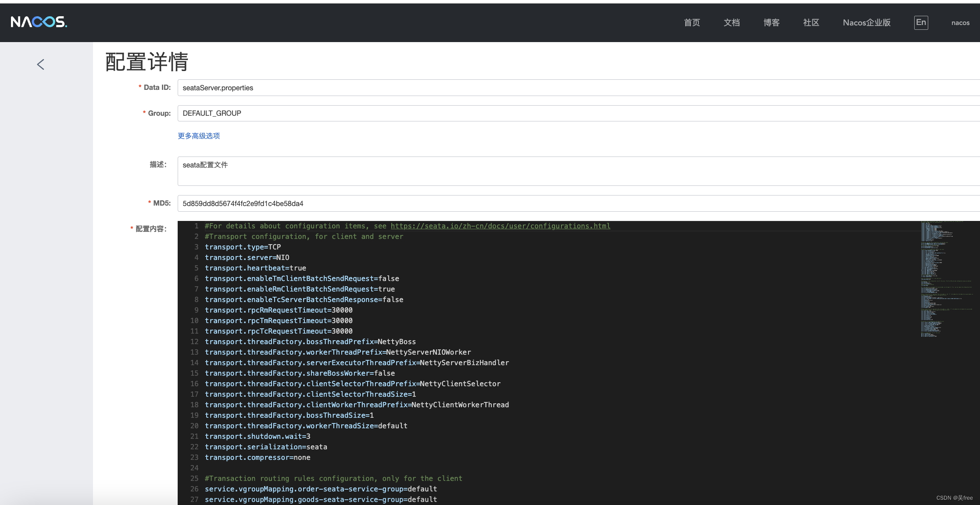The image size is (980, 505).
Task: Click the 配置详情 page heading
Action: point(147,61)
